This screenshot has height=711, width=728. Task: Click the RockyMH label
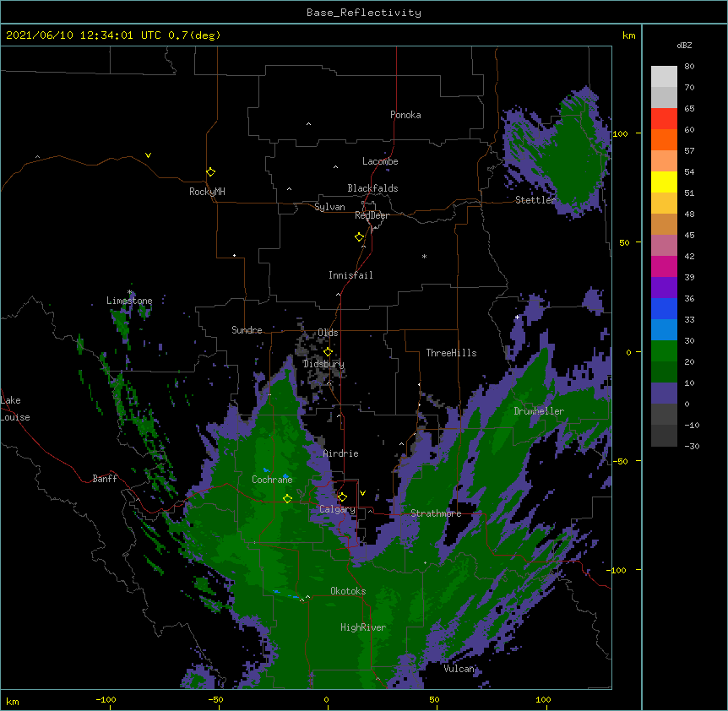pyautogui.click(x=207, y=192)
